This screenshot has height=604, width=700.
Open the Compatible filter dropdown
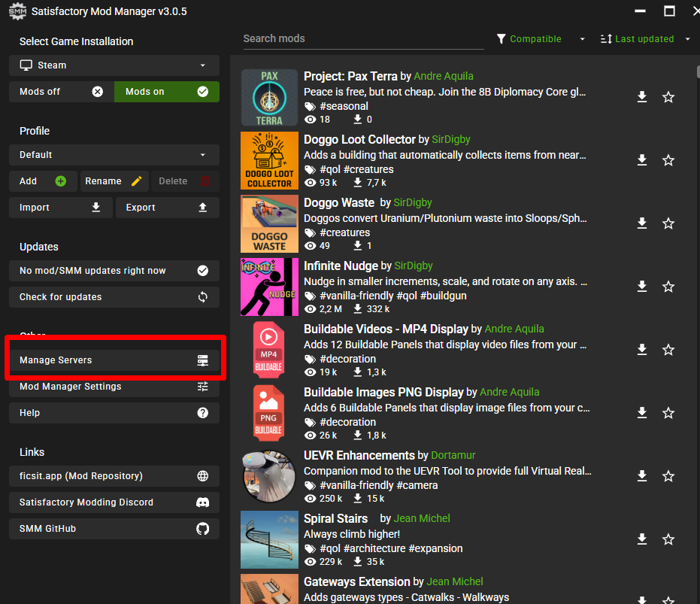pos(541,39)
